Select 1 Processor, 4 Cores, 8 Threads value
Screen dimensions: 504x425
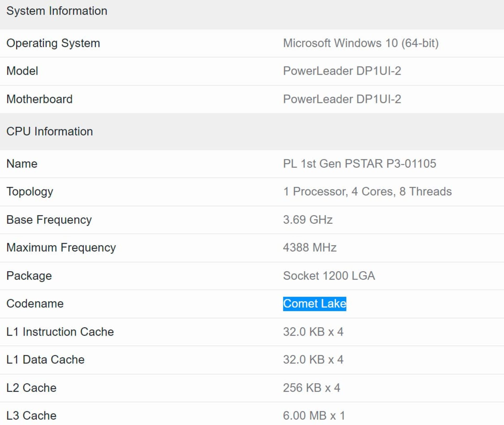[367, 191]
